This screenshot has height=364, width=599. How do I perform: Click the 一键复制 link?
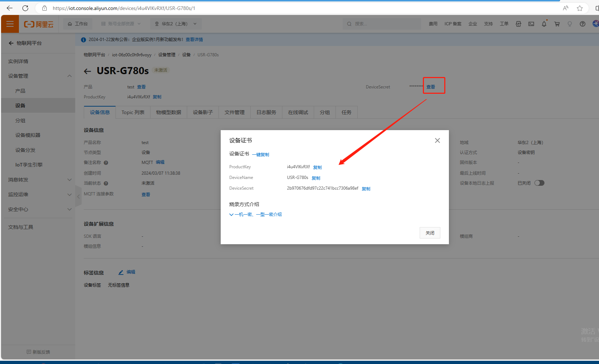[261, 155]
